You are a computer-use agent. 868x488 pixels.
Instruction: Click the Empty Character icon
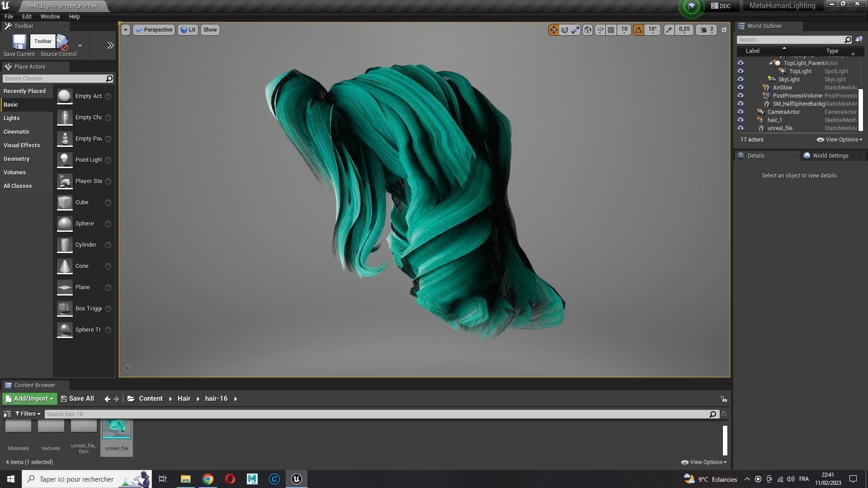[x=65, y=117]
